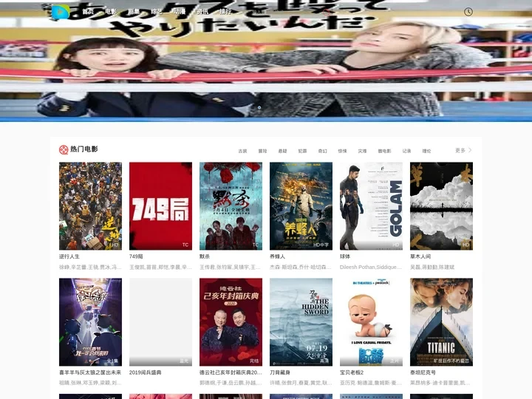Filter hot movies by 理伦
Image resolution: width=532 pixels, height=399 pixels.
pyautogui.click(x=426, y=151)
